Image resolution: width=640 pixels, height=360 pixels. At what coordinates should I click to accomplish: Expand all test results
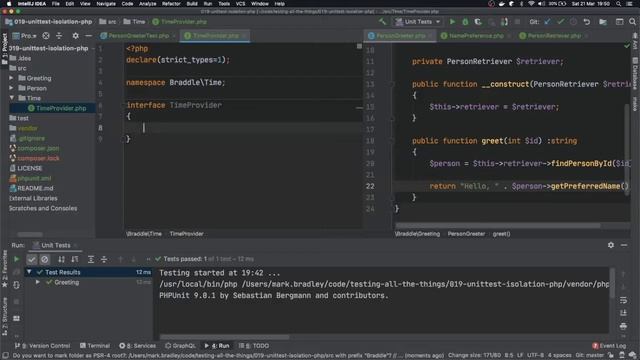pyautogui.click(x=91, y=259)
